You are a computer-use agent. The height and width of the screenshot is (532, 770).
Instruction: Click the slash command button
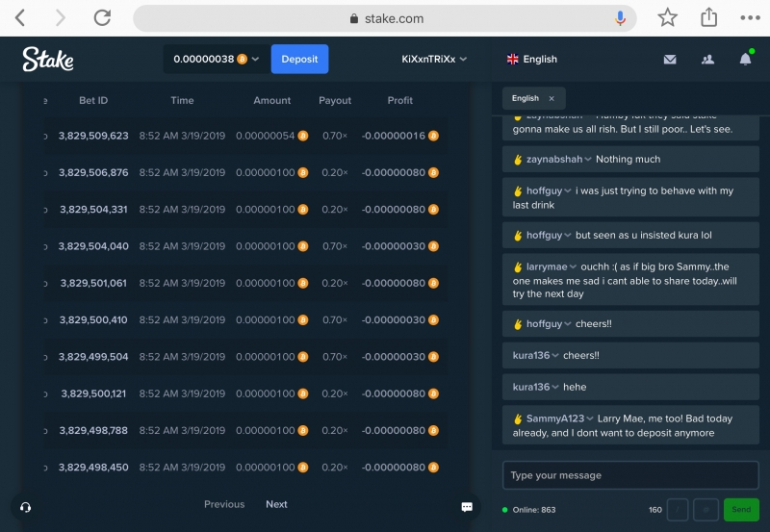(678, 510)
